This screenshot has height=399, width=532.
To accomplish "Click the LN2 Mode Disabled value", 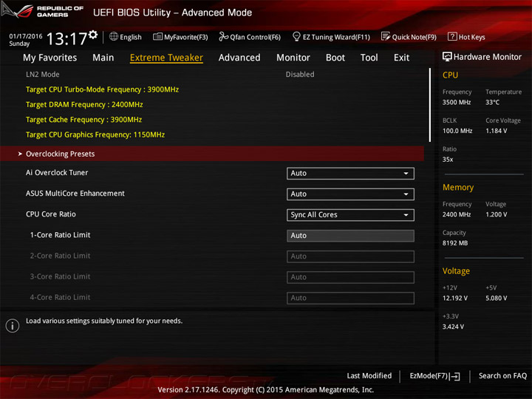I will (300, 75).
